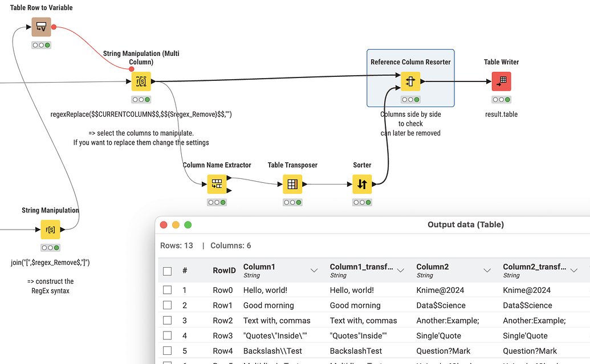The image size is (590, 364).
Task: Open the Table Transposer node
Action: pos(292,183)
